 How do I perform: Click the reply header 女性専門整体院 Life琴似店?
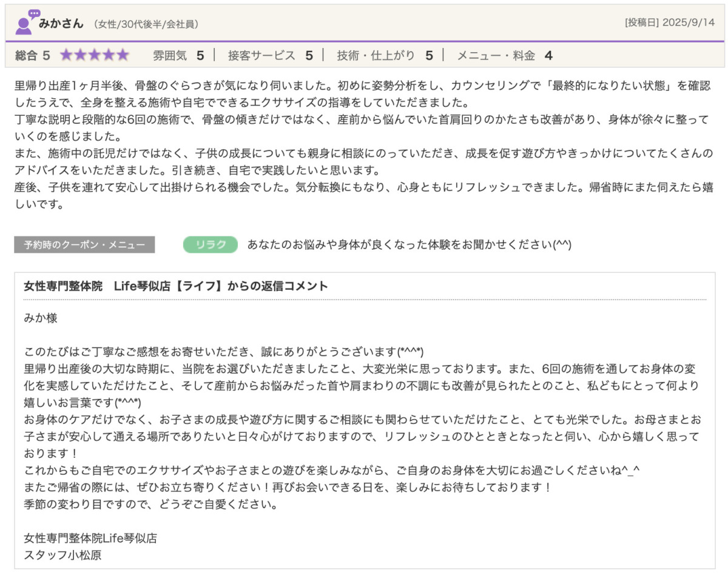point(176,286)
